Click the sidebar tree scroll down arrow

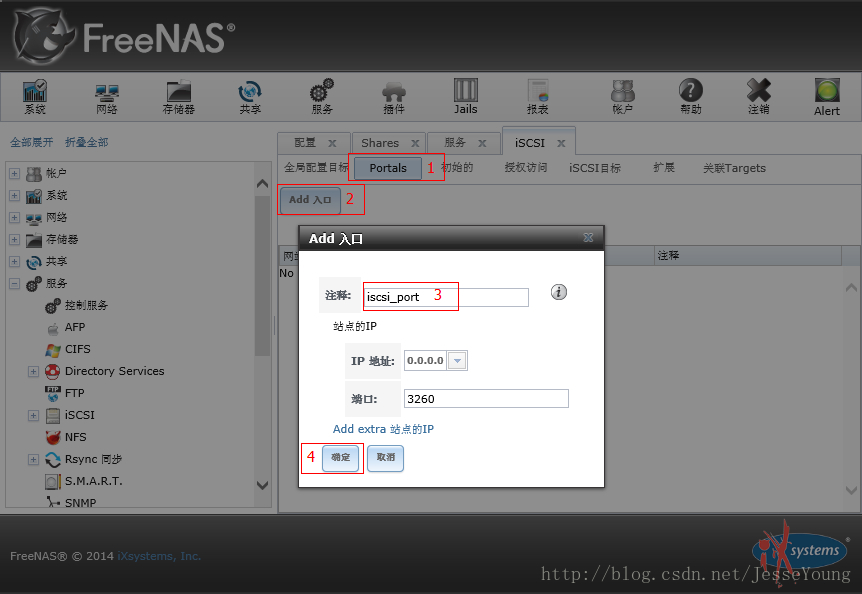263,485
